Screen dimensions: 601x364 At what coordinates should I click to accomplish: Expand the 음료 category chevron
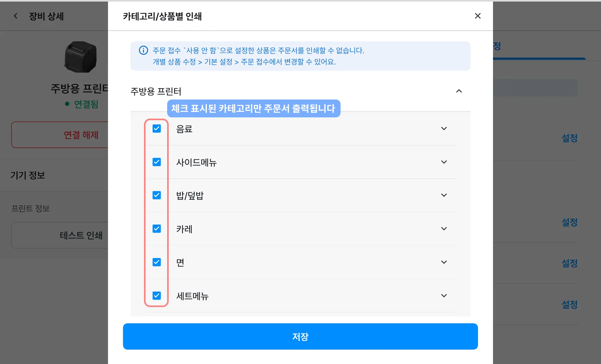[444, 129]
